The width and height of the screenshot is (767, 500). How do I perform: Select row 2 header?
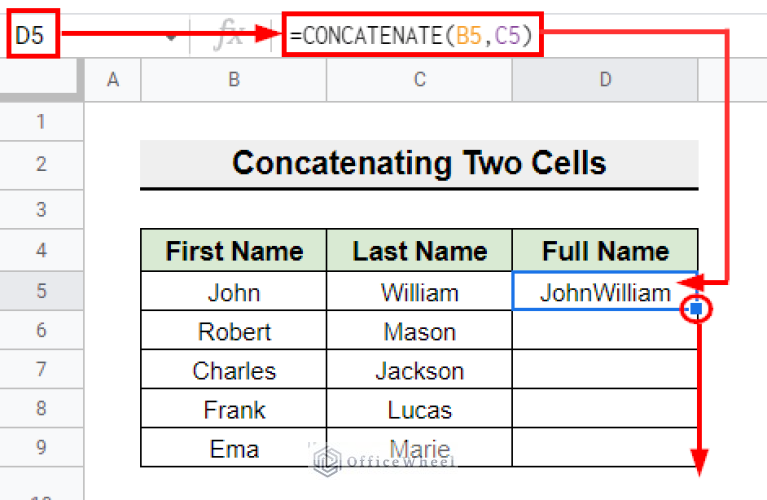(41, 164)
